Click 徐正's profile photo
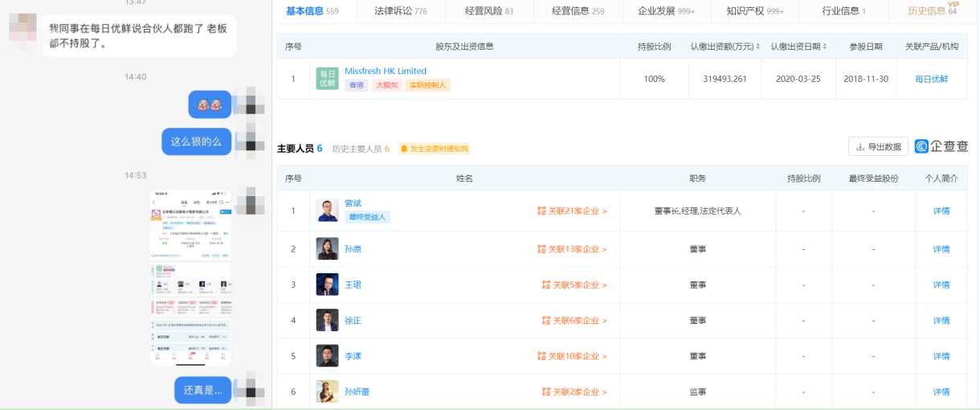Screen dimensions: 980x410 (x=327, y=321)
